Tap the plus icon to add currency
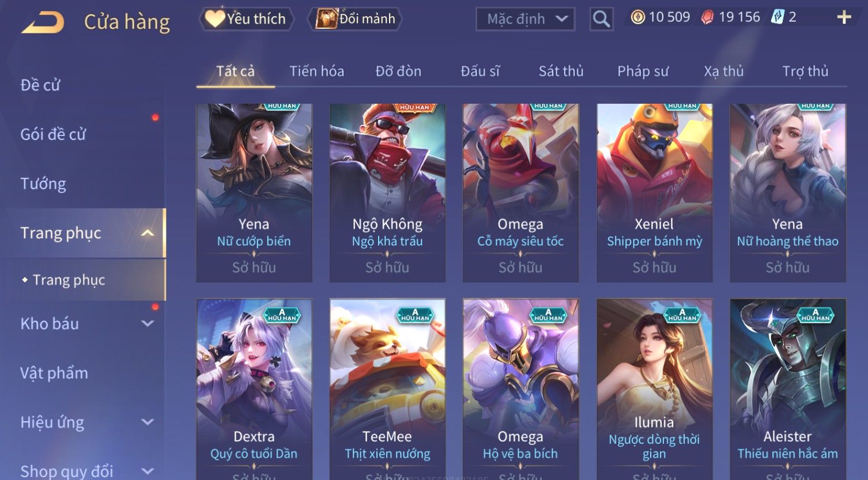Image resolution: width=868 pixels, height=480 pixels. point(844,17)
